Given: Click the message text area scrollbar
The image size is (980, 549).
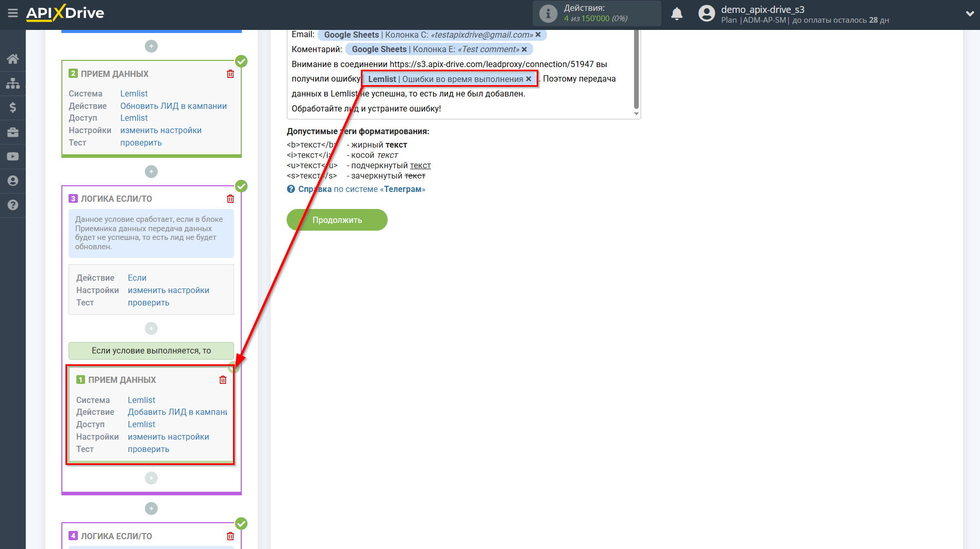Looking at the screenshot, I should click(636, 68).
